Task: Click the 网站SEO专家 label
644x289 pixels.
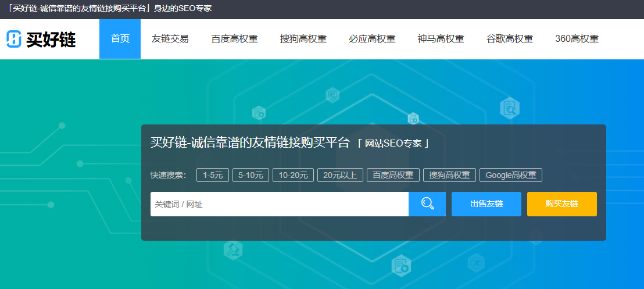Action: (x=393, y=144)
